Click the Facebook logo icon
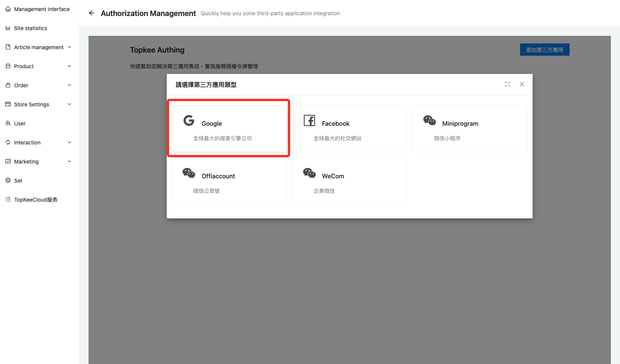This screenshot has height=364, width=620. point(309,120)
